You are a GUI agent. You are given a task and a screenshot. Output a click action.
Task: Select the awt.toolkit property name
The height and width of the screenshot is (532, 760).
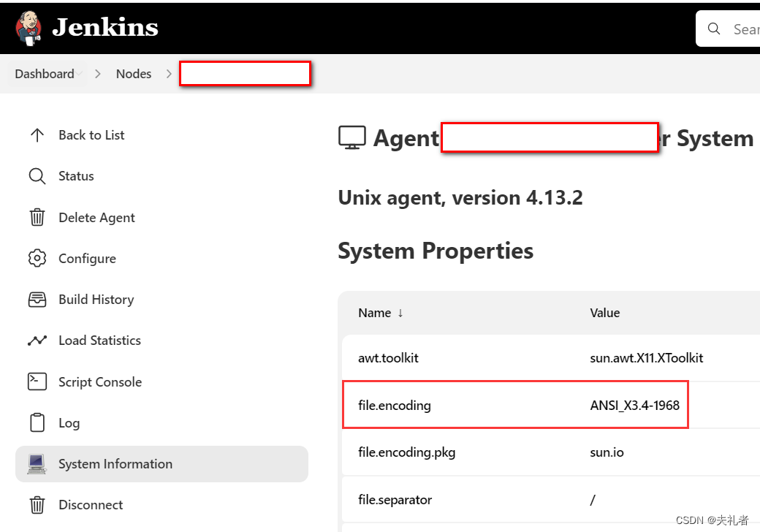(388, 358)
